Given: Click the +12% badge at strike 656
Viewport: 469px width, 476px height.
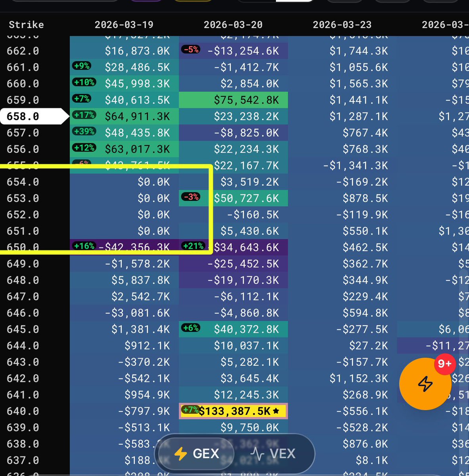Looking at the screenshot, I should (84, 148).
